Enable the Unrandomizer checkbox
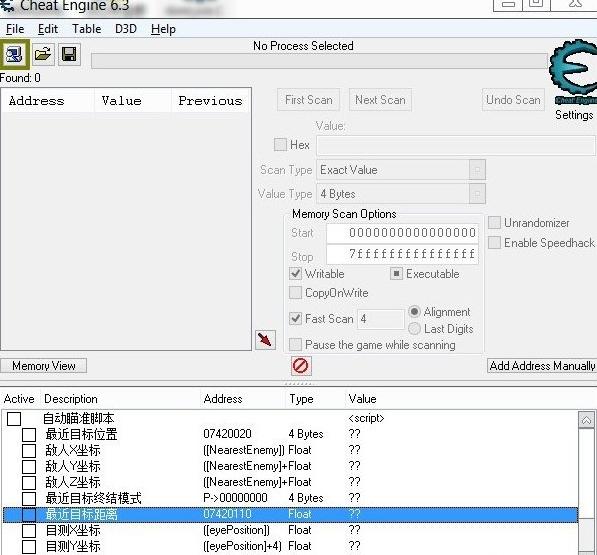 coord(494,223)
